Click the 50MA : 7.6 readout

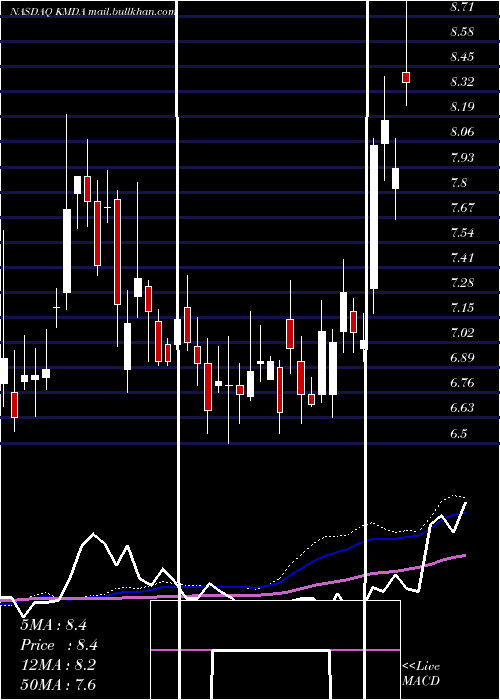pyautogui.click(x=58, y=684)
